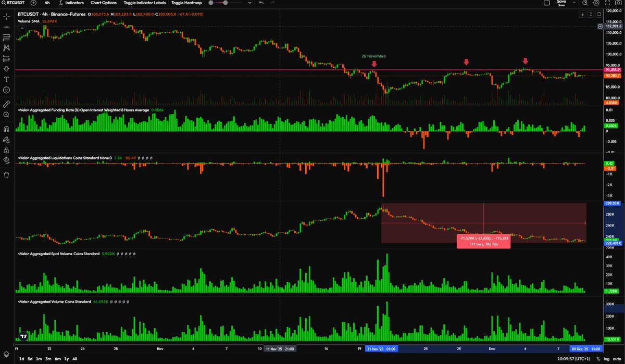
Task: Select the 1d date range
Action: pyautogui.click(x=21, y=359)
